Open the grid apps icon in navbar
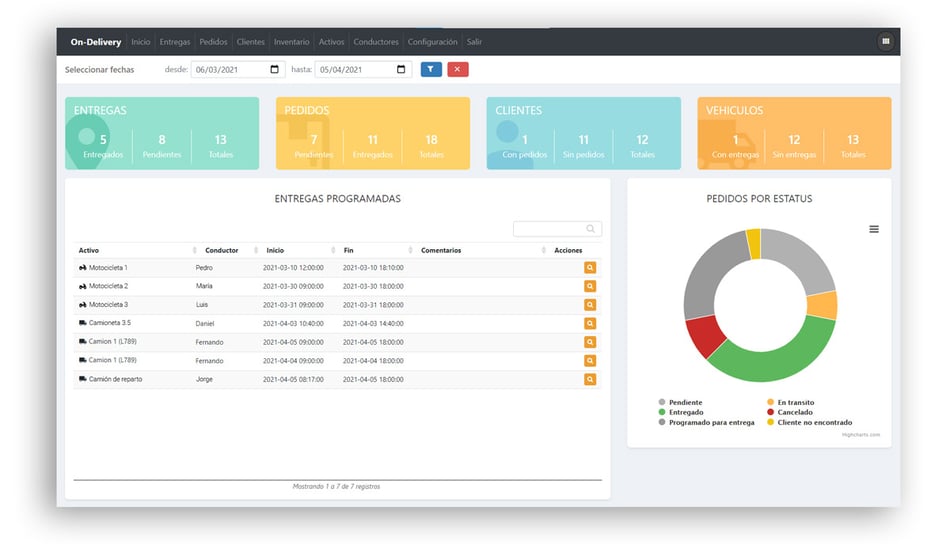 [x=885, y=41]
